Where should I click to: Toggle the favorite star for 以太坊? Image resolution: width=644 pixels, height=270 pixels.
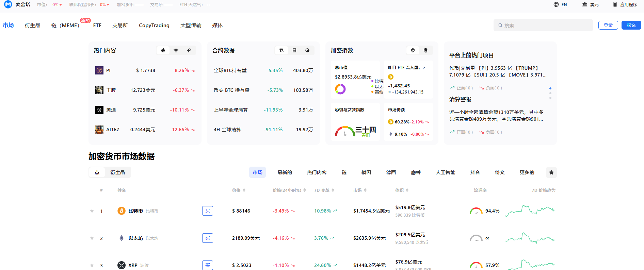point(92,238)
